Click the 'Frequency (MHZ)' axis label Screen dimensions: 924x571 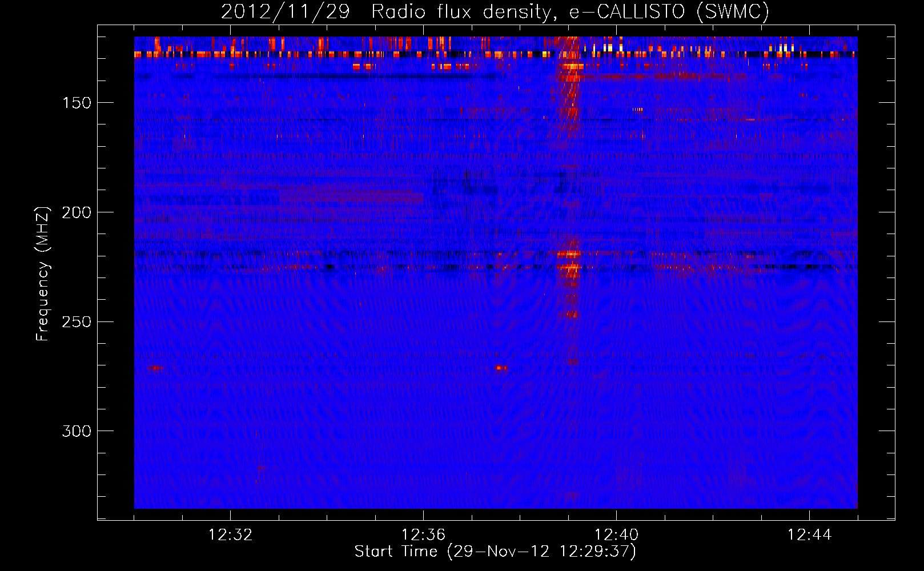43,274
